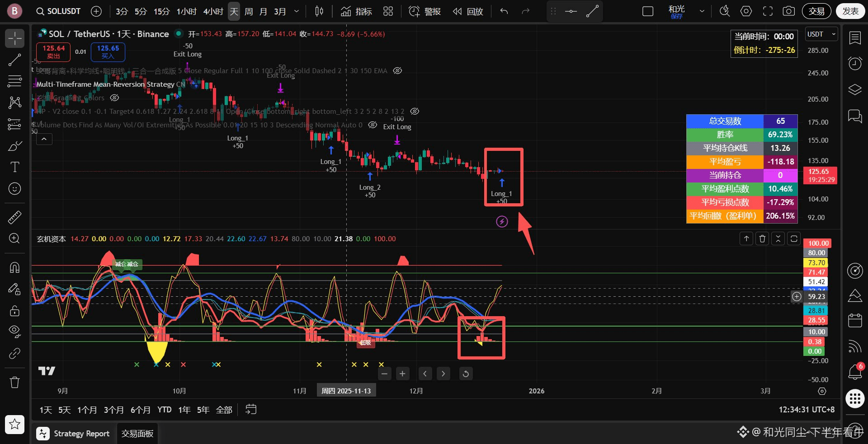The width and height of the screenshot is (868, 444).
Task: Open the economic calendar panel
Action: click(x=855, y=321)
